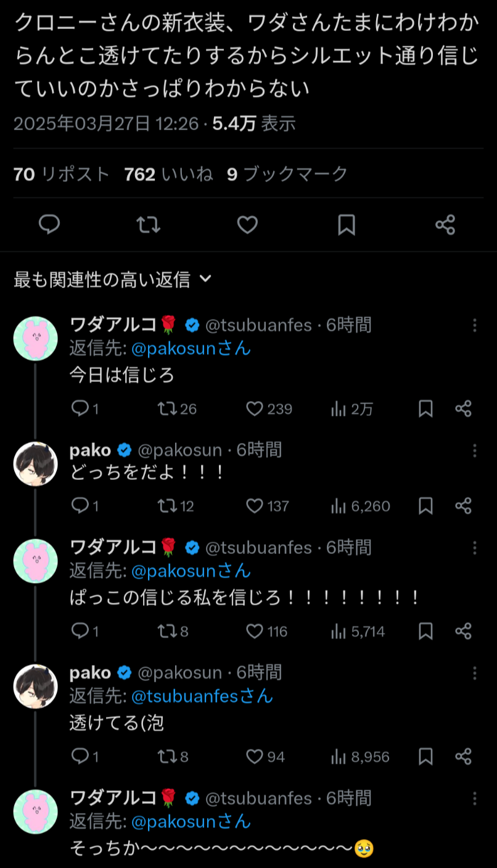This screenshot has height=868, width=497.
Task: Repost the 今日は信じろ reply
Action: click(x=166, y=408)
